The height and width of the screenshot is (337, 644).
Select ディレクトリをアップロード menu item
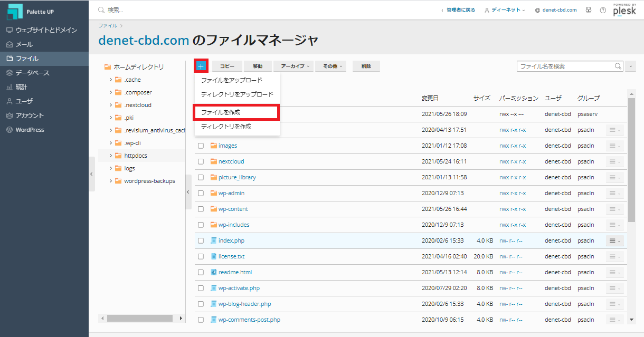tap(237, 94)
